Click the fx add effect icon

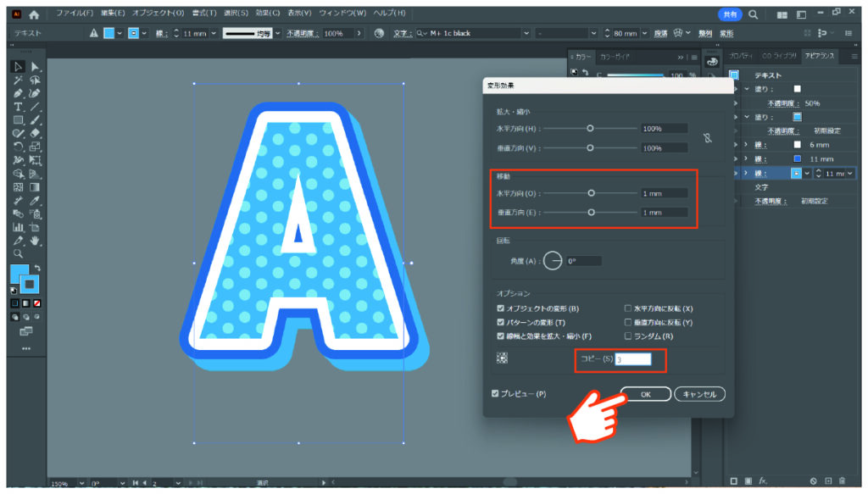point(763,480)
